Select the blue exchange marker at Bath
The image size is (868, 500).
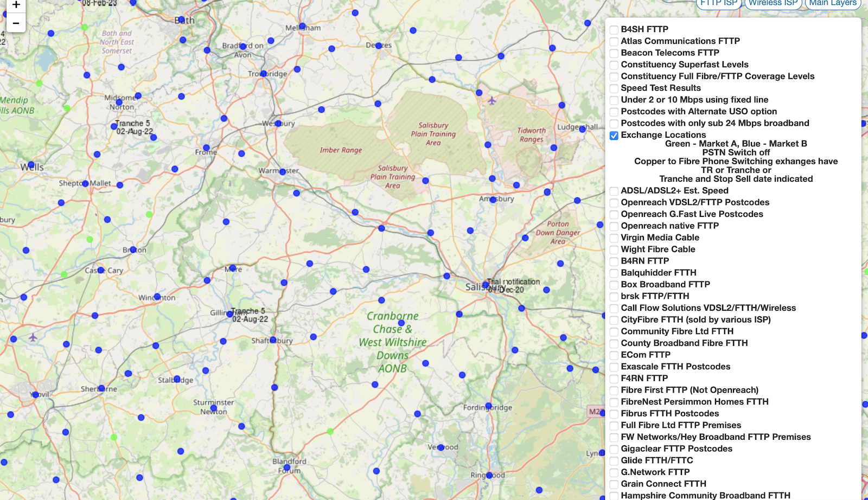182,20
